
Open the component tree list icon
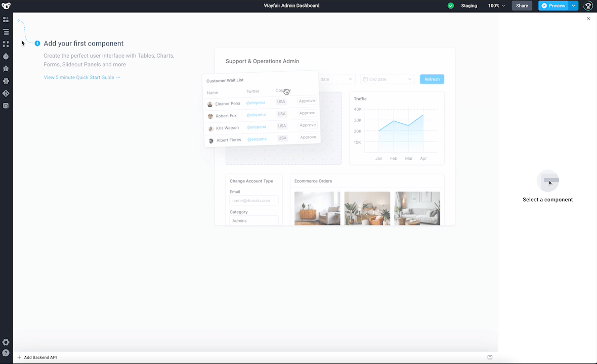(x=6, y=32)
